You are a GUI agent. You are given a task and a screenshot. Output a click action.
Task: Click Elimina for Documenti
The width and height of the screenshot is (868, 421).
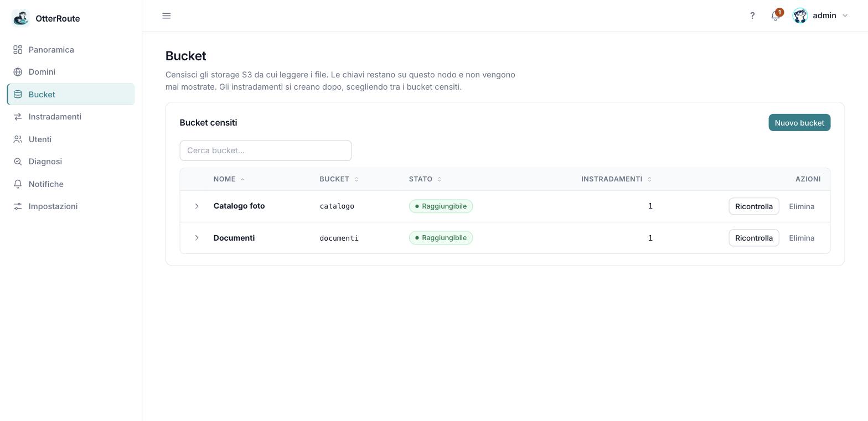[801, 238]
